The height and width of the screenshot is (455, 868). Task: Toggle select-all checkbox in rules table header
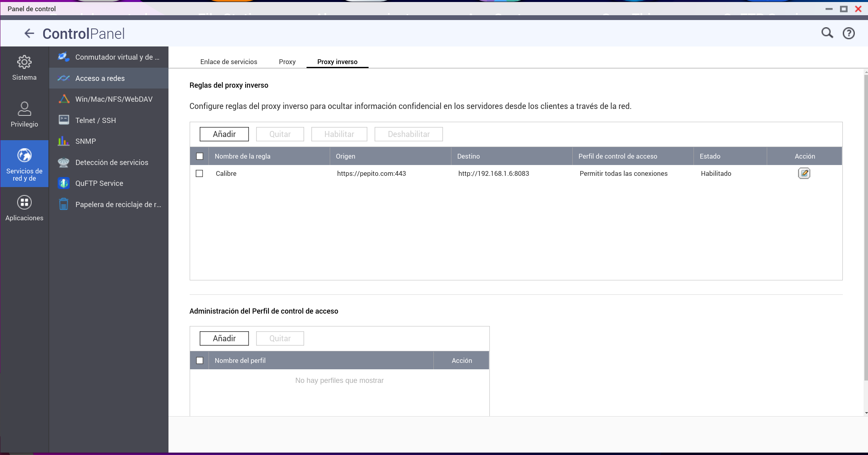tap(200, 156)
